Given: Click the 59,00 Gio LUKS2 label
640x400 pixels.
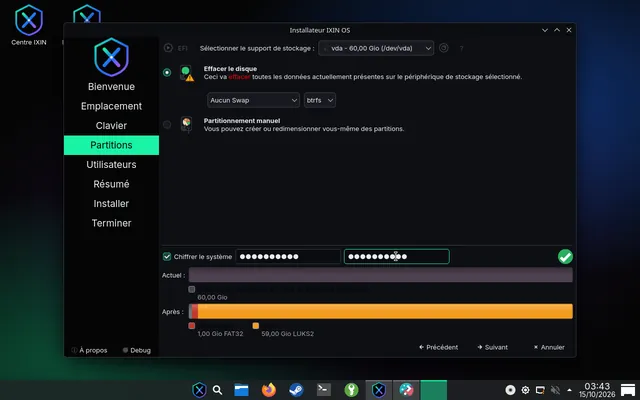Looking at the screenshot, I should tap(287, 333).
